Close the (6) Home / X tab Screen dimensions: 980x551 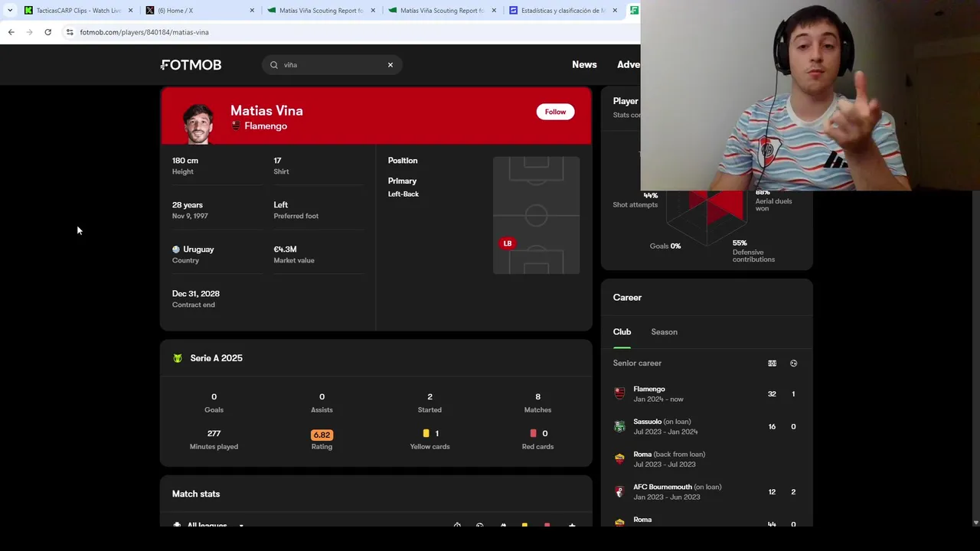pyautogui.click(x=252, y=11)
